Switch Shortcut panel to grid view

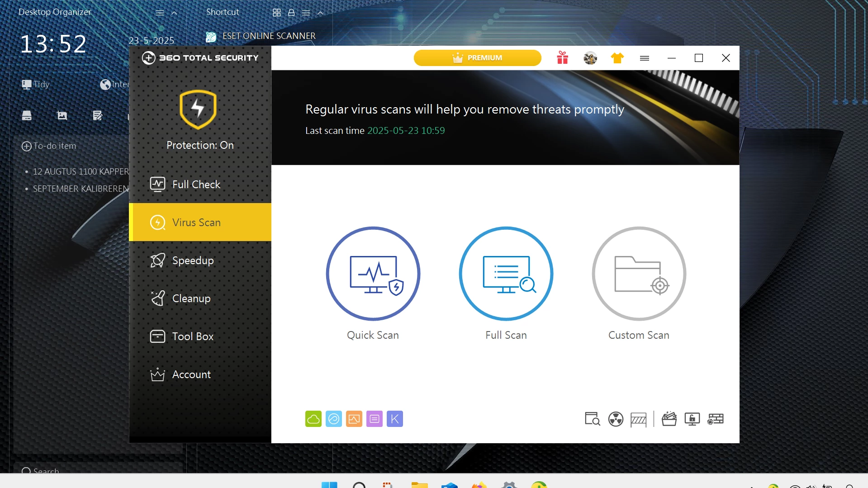pos(277,13)
